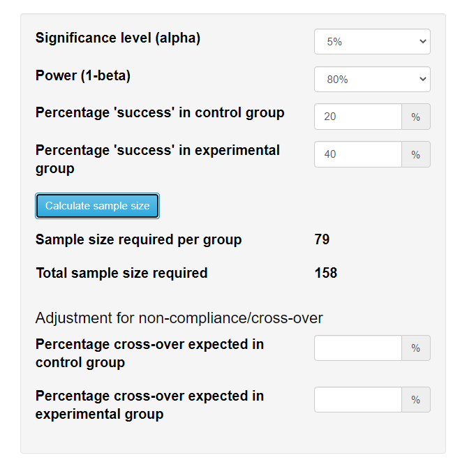This screenshot has height=476, width=460.
Task: Click the total sample size result 158
Action: (x=326, y=273)
